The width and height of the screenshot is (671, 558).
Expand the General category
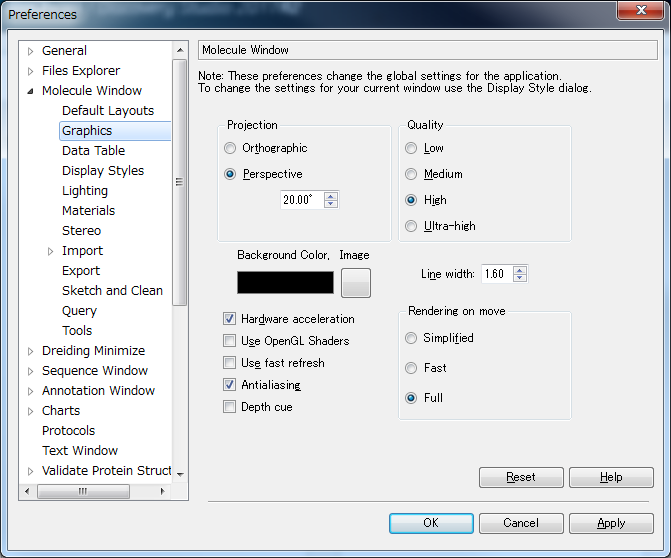pyautogui.click(x=30, y=51)
